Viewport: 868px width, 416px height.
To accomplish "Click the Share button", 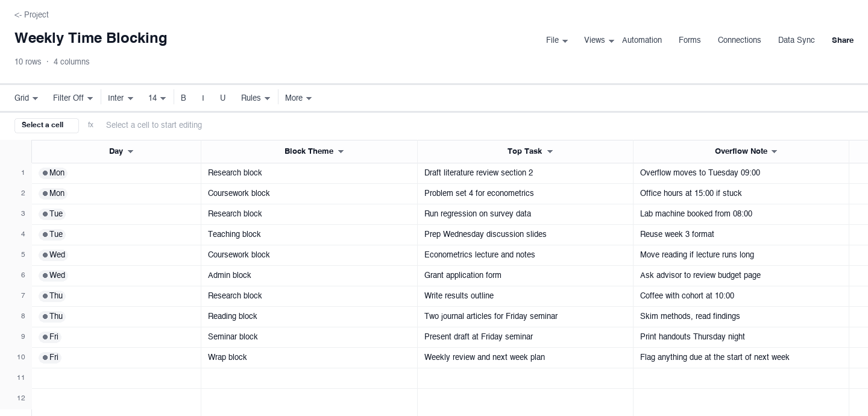I will [x=843, y=40].
